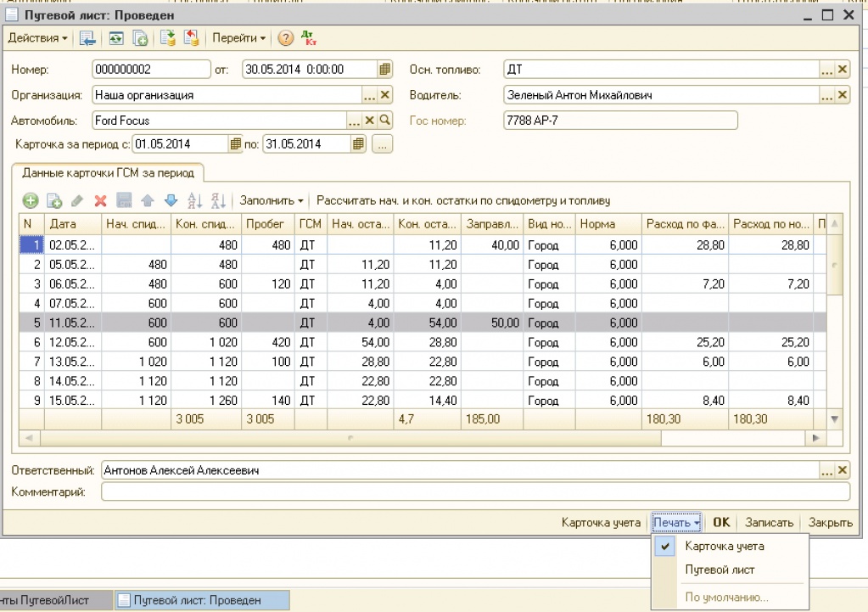This screenshot has width=868, height=612.
Task: Click the Дата column header
Action: coord(73,224)
